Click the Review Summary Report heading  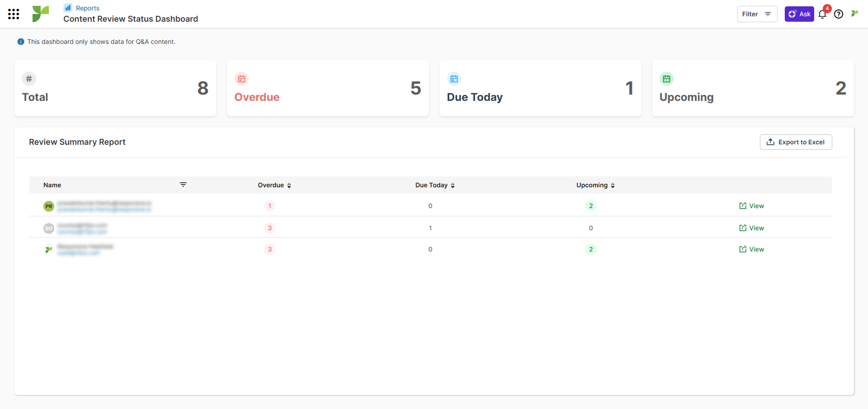77,142
